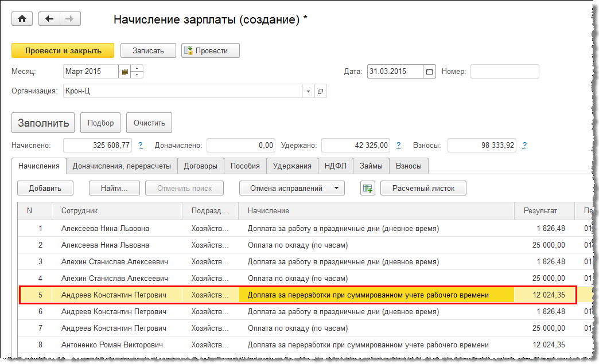The image size is (599, 364).
Task: Click the Заполнить button
Action: coord(43,123)
